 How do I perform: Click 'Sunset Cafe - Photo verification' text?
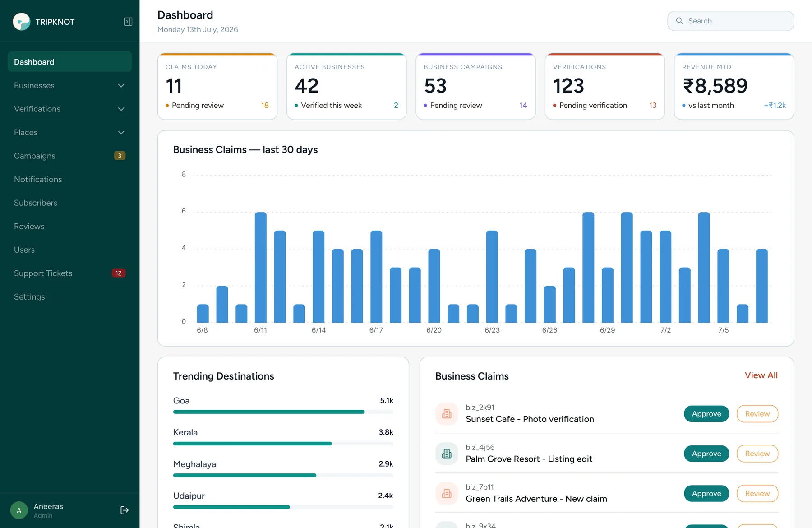click(x=530, y=419)
